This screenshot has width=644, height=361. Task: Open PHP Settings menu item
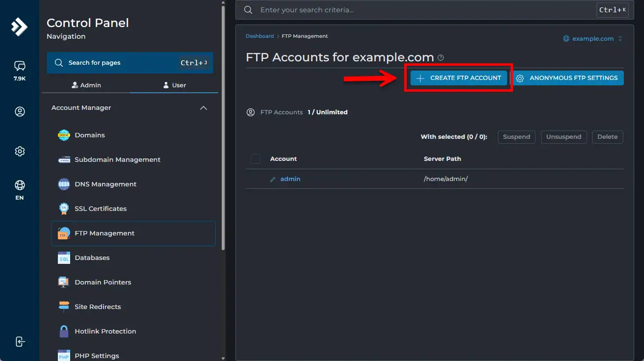pyautogui.click(x=133, y=355)
